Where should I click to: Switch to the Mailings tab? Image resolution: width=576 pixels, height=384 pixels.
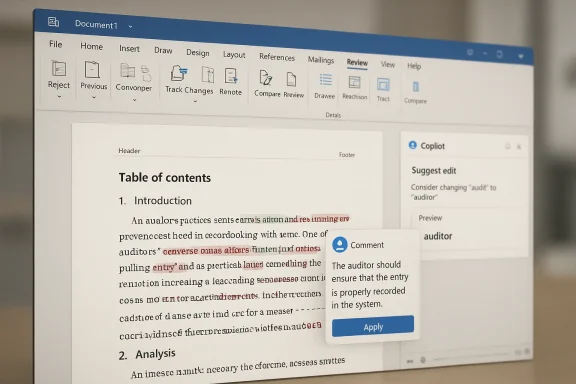point(321,60)
